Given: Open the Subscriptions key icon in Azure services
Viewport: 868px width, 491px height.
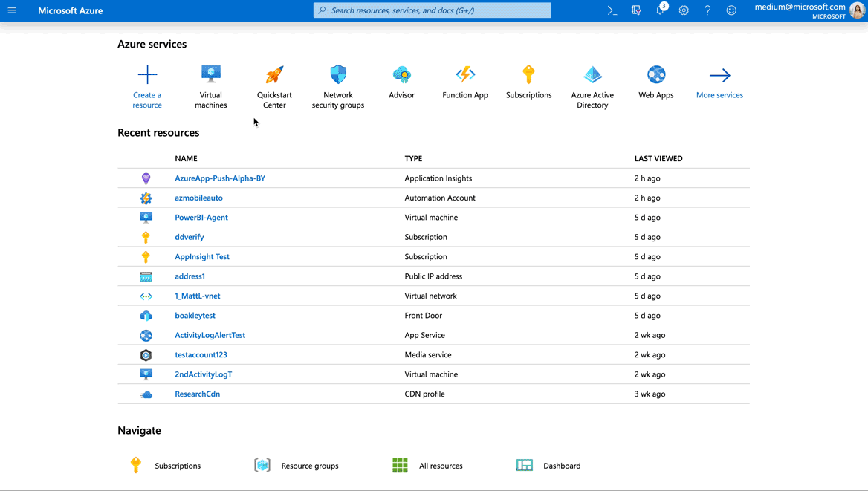Looking at the screenshot, I should point(528,74).
